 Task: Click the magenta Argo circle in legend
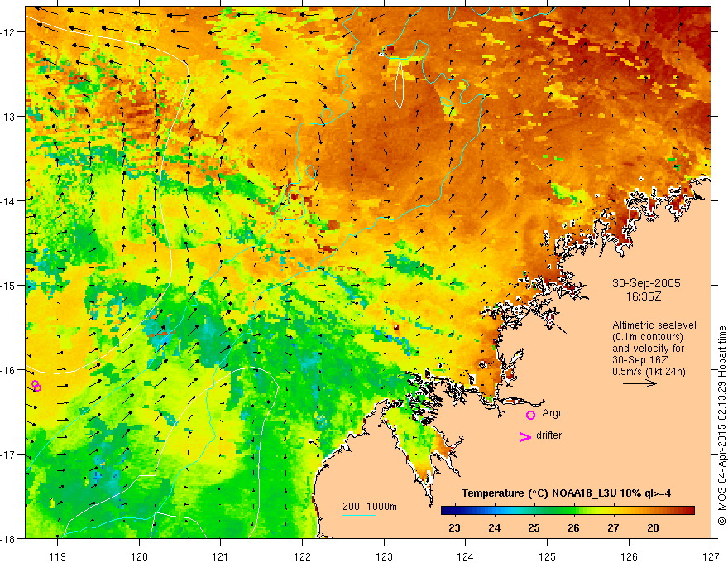coord(530,415)
